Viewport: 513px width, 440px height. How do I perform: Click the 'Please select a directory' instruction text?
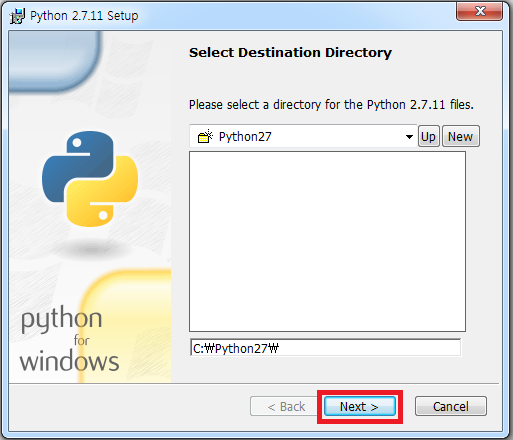[x=331, y=105]
